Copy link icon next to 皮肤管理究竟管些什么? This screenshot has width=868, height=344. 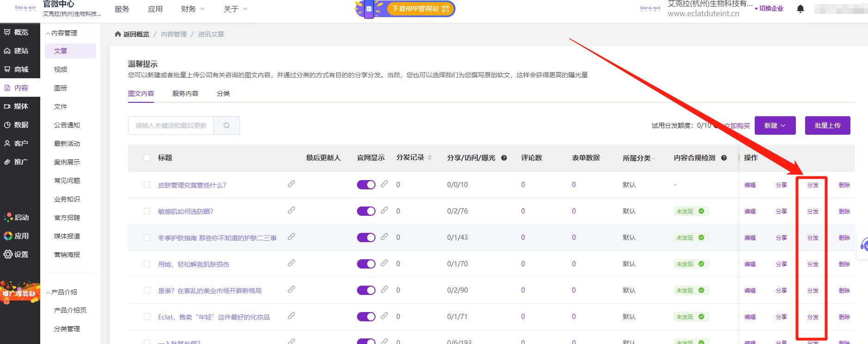pyautogui.click(x=291, y=184)
